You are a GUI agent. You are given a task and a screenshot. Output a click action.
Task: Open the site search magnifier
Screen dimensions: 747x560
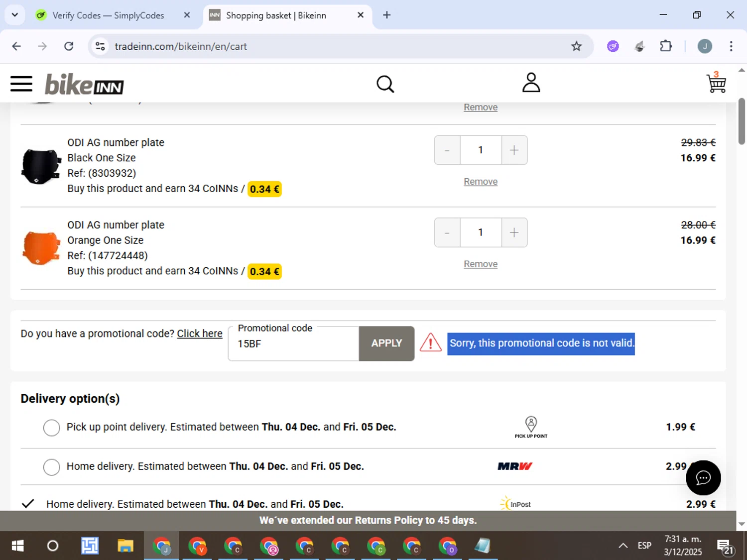click(385, 84)
